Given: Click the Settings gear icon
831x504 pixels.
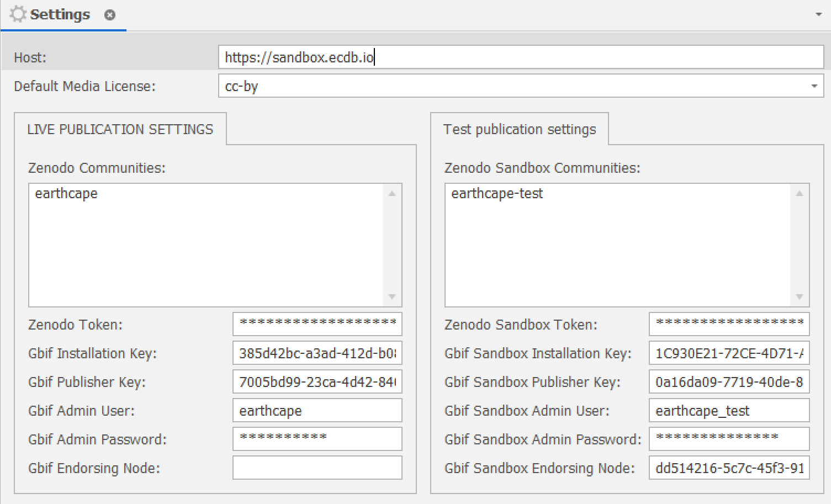Looking at the screenshot, I should click(x=18, y=14).
